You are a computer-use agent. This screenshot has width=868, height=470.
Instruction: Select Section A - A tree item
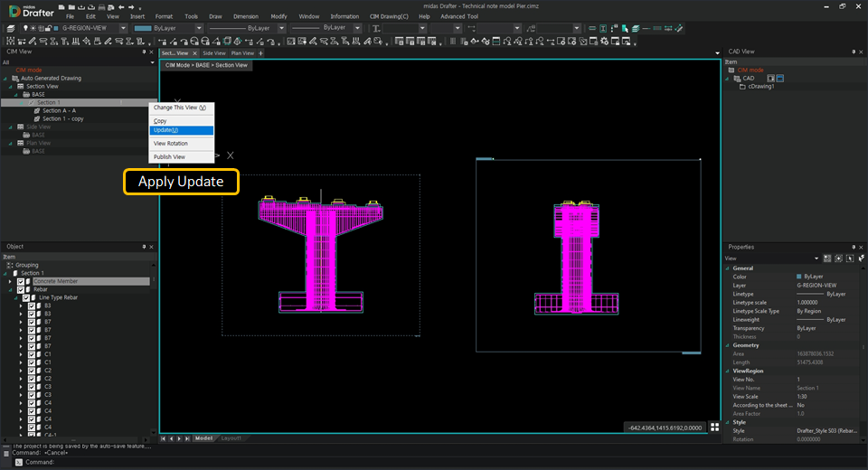click(x=60, y=110)
